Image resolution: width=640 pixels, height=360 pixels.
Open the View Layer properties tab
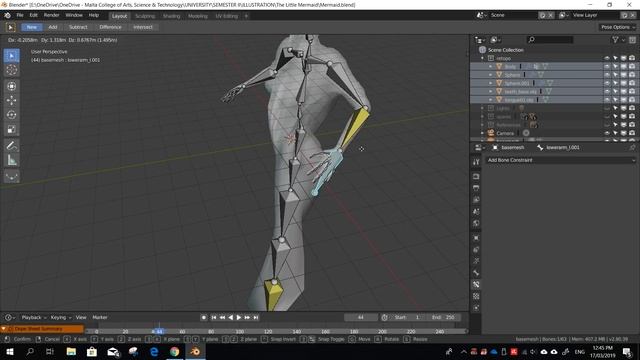pyautogui.click(x=476, y=200)
